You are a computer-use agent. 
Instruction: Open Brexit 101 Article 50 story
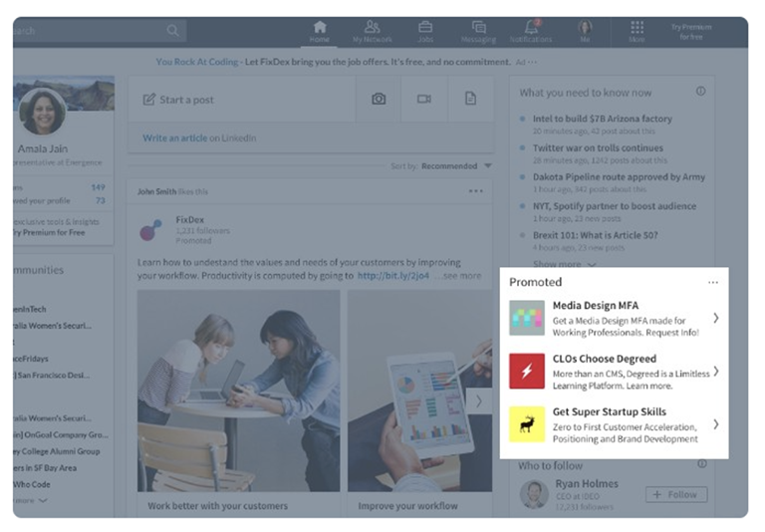tap(596, 235)
